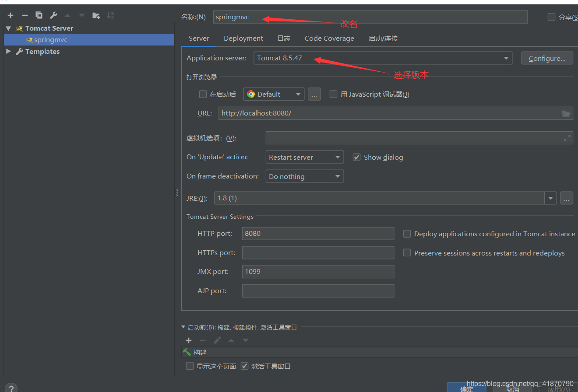Image resolution: width=578 pixels, height=392 pixels.
Task: Click the 取消 cancel button
Action: coord(512,388)
